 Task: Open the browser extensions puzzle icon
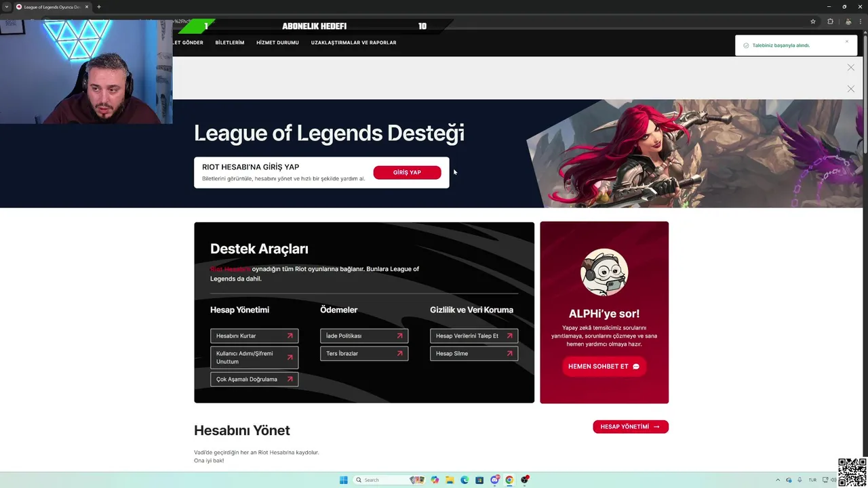coord(830,22)
